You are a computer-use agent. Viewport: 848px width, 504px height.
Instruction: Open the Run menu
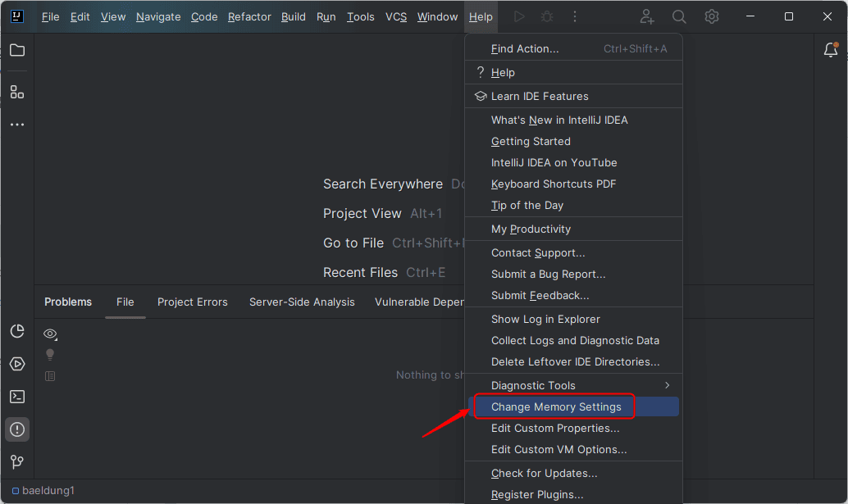pyautogui.click(x=326, y=16)
